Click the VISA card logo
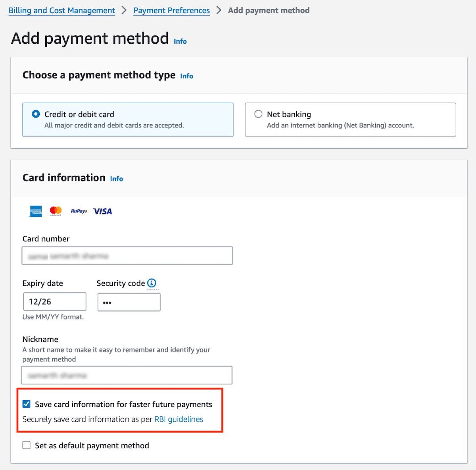The width and height of the screenshot is (476, 470). coord(103,211)
